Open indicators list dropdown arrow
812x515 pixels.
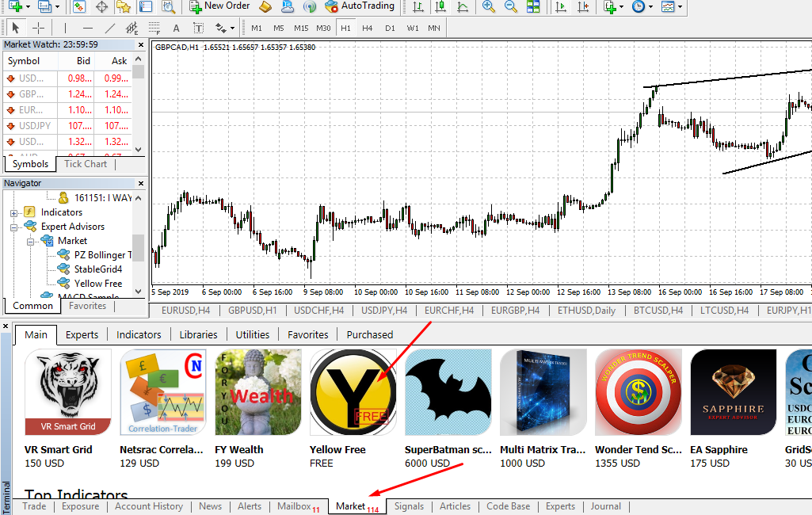point(621,7)
